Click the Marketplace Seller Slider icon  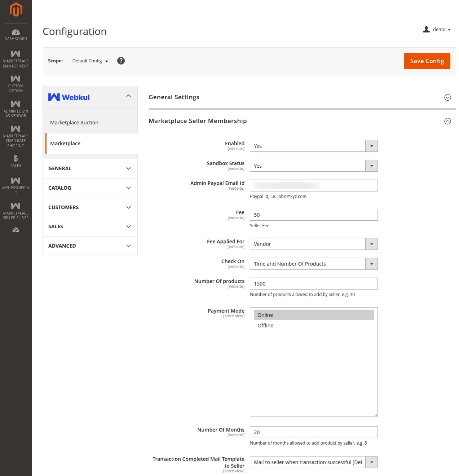click(x=16, y=210)
